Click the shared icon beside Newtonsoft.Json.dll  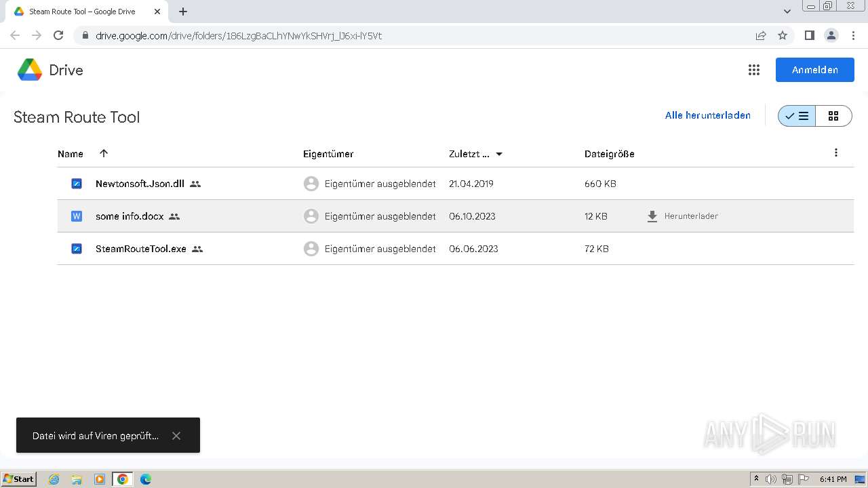click(195, 184)
